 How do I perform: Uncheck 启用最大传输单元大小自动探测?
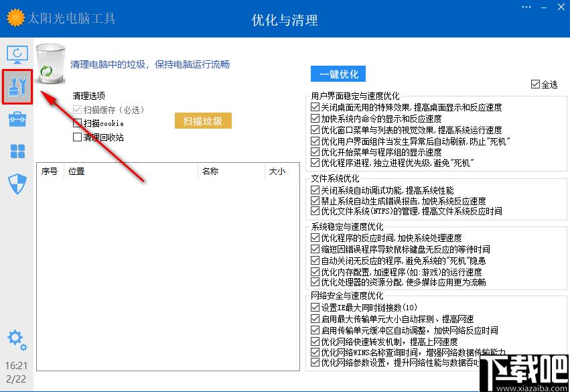[315, 319]
